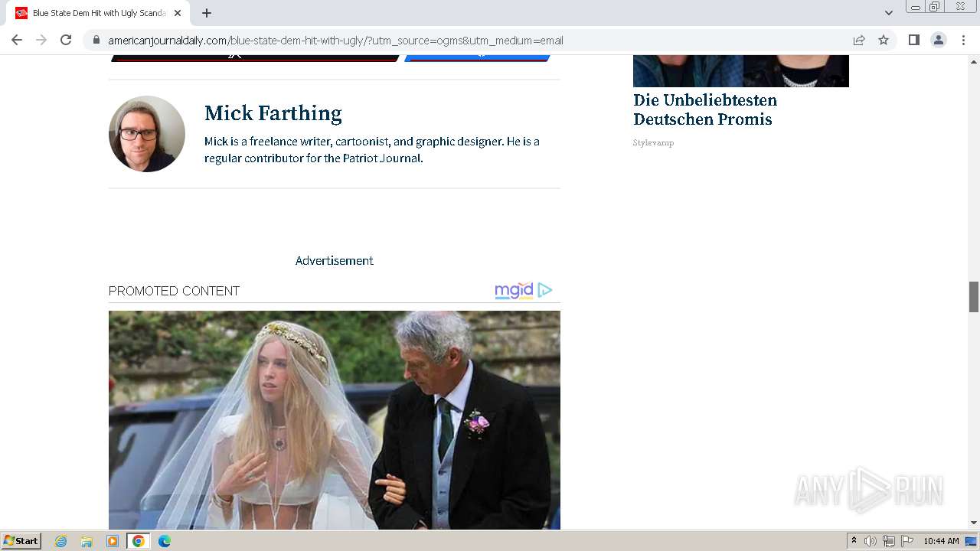Toggle the browser side panel
The width and height of the screenshot is (980, 551).
coord(913,40)
